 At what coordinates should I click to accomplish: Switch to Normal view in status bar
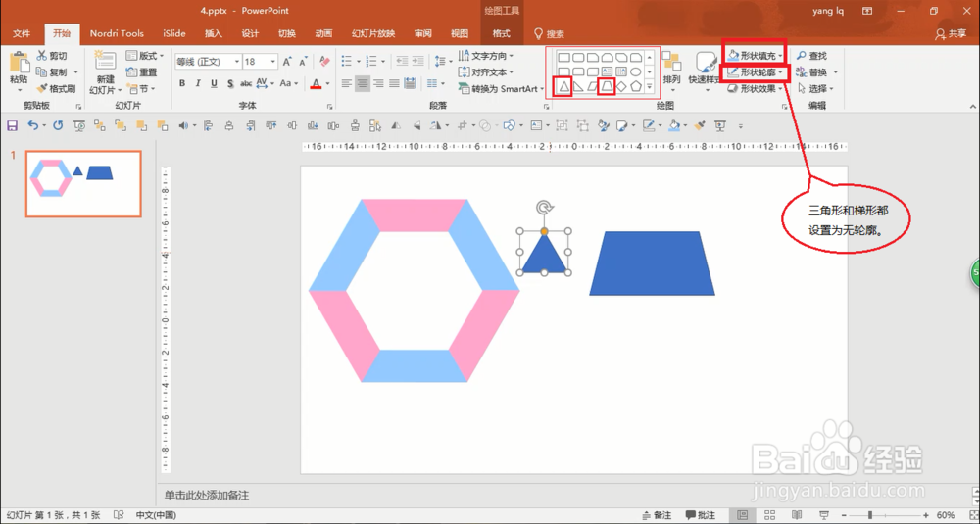pos(743,515)
